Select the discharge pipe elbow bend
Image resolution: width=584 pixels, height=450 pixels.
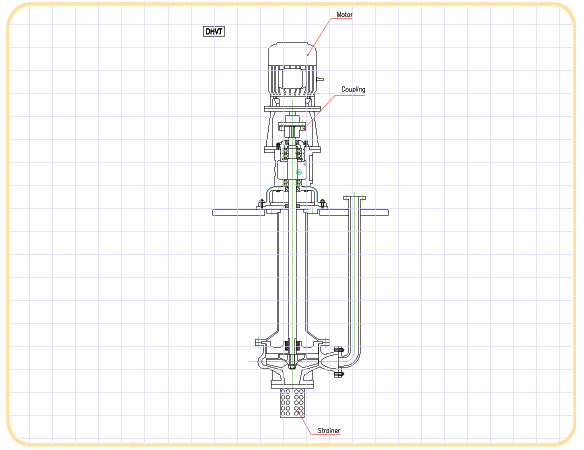(x=352, y=356)
